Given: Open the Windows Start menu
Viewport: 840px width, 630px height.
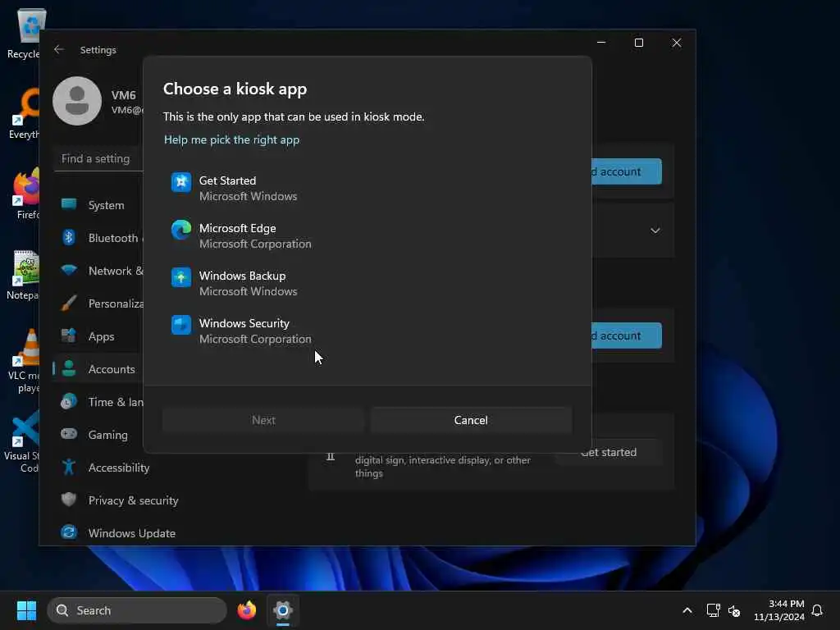Looking at the screenshot, I should tap(26, 610).
